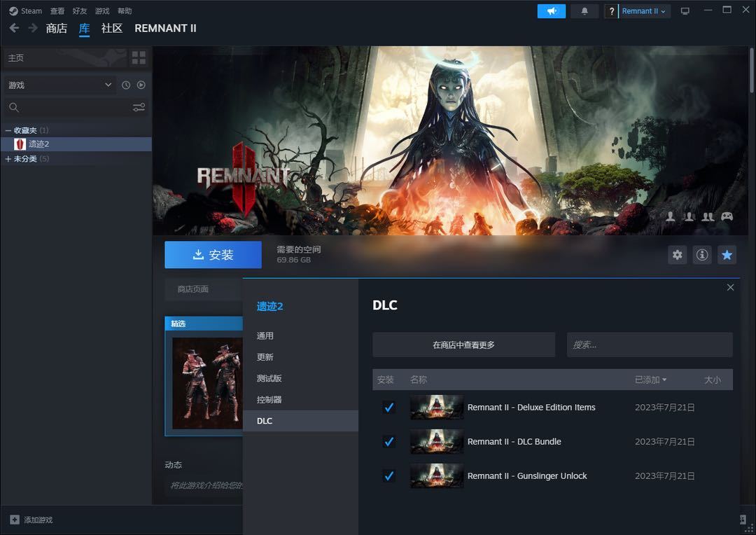Disable the Gunslinger Unlock DLC checkbox
756x535 pixels.
389,476
